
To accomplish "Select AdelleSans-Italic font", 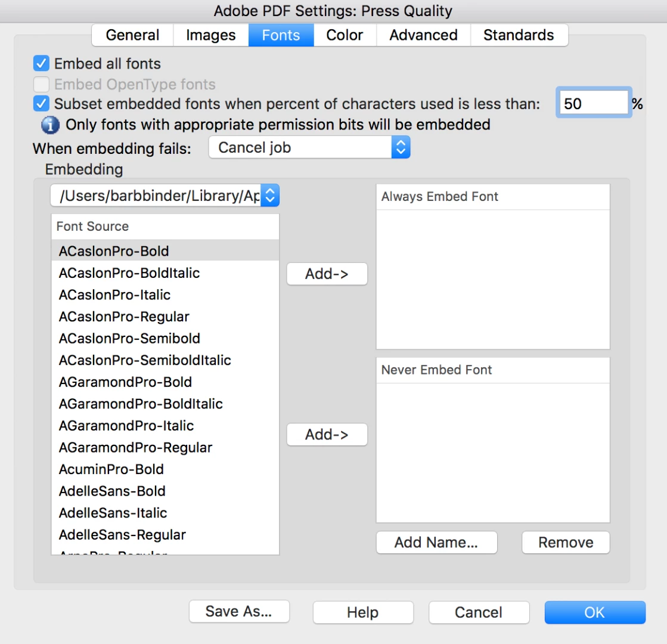I will 165,512.
